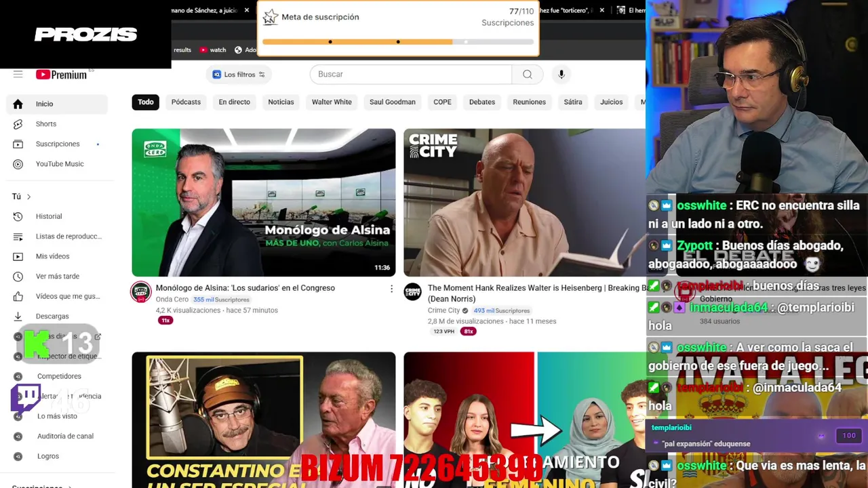Close the 'fue torticero' browser tab

pyautogui.click(x=601, y=10)
